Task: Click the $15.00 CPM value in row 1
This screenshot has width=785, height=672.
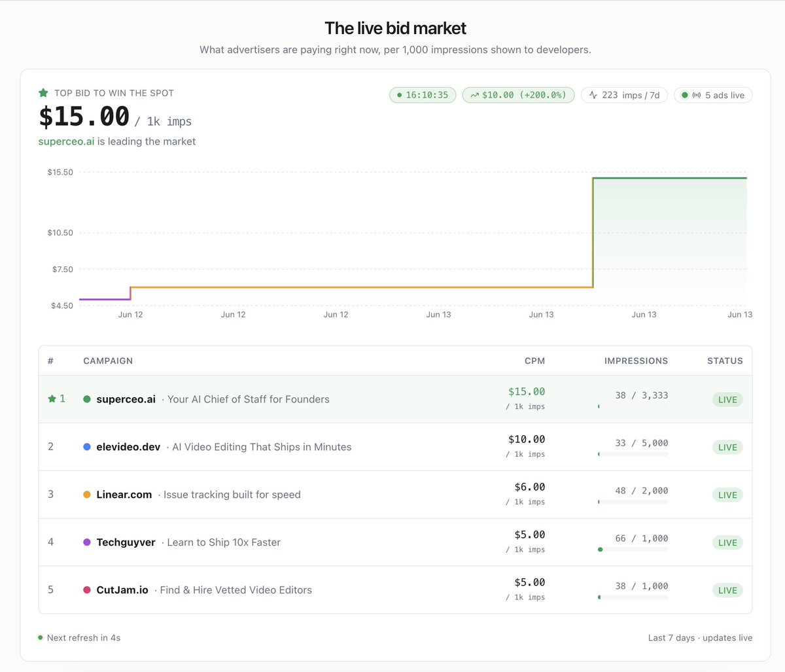Action: [527, 391]
